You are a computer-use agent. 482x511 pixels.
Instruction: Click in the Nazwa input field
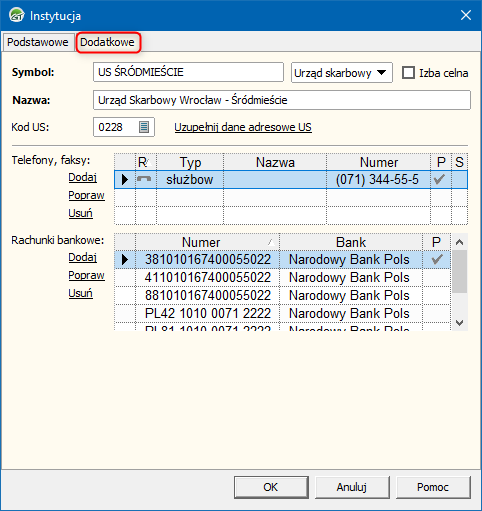[282, 100]
